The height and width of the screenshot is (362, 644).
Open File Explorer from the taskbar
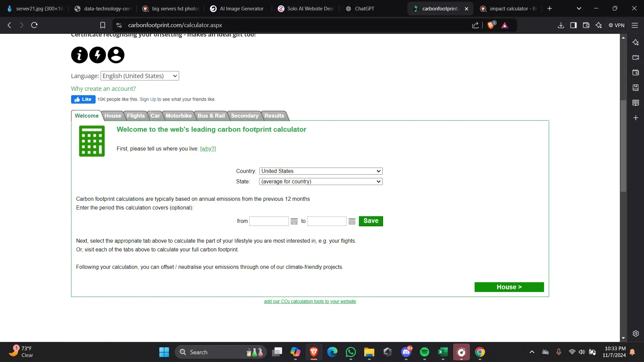click(369, 352)
